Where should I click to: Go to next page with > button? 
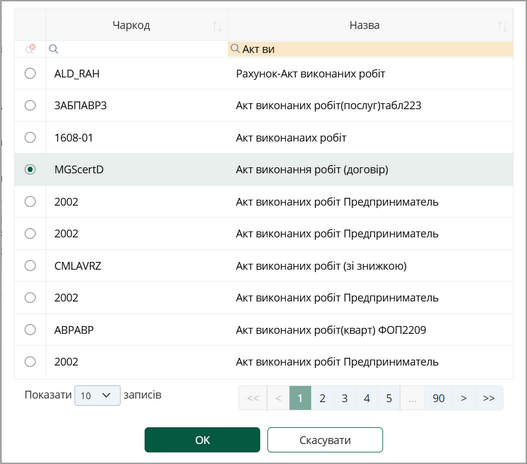coord(464,398)
